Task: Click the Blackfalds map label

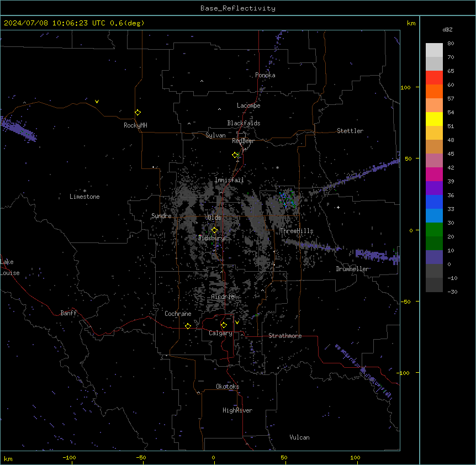Action: (244, 123)
